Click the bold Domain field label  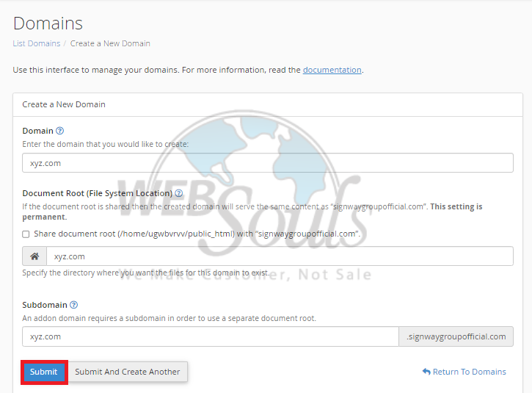click(37, 131)
